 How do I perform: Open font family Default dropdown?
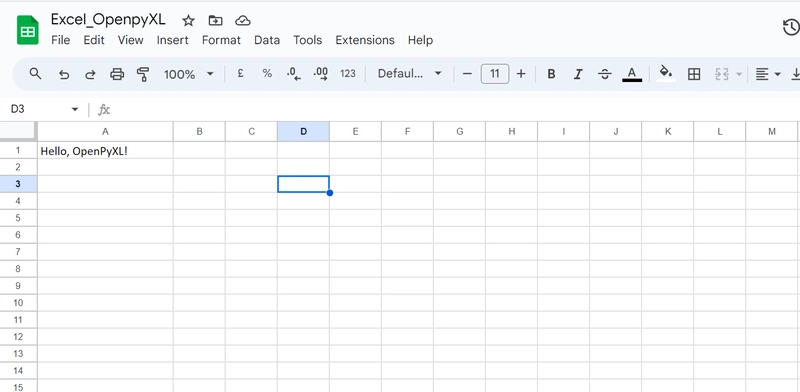click(x=409, y=74)
